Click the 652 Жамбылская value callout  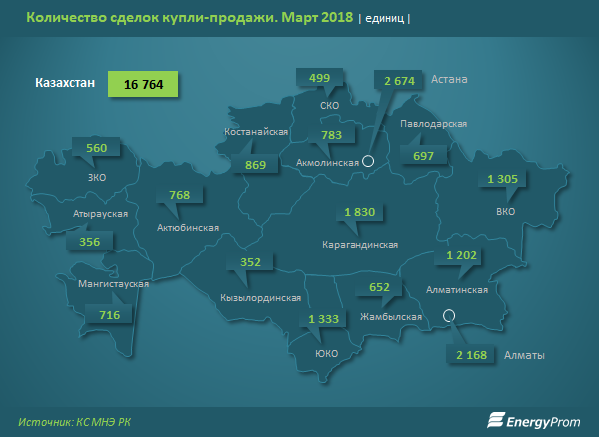click(x=379, y=287)
